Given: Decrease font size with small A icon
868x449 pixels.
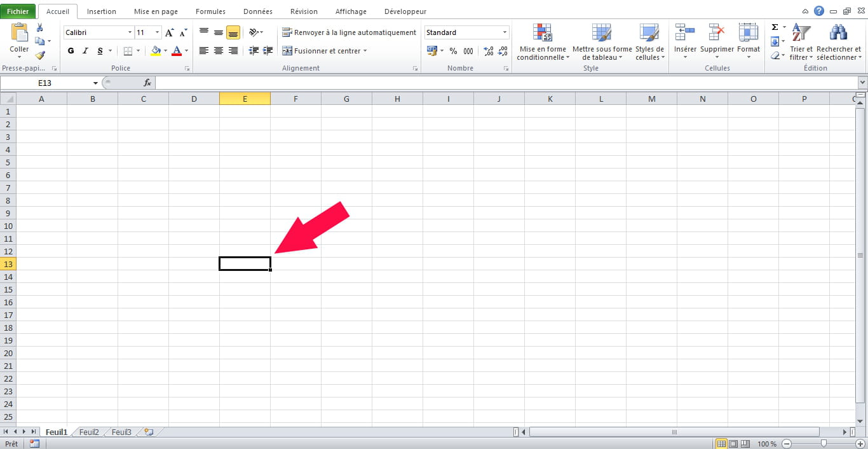Looking at the screenshot, I should click(x=184, y=32).
